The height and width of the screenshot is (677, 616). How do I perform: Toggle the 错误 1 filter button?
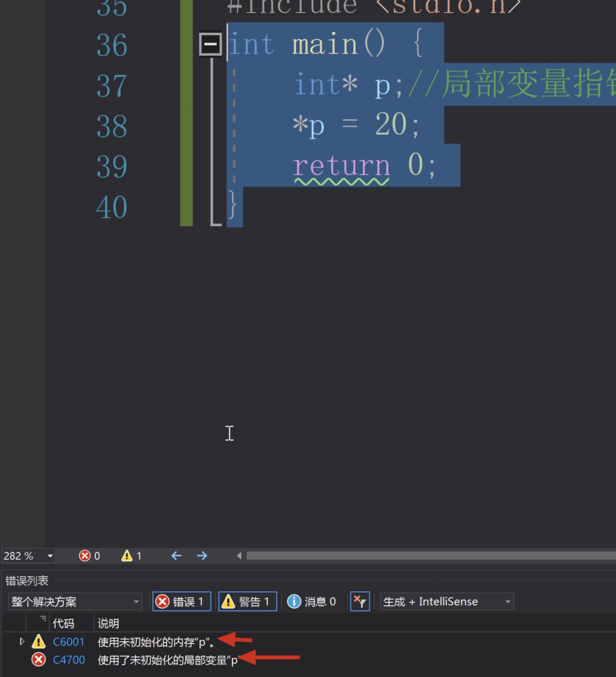[182, 602]
